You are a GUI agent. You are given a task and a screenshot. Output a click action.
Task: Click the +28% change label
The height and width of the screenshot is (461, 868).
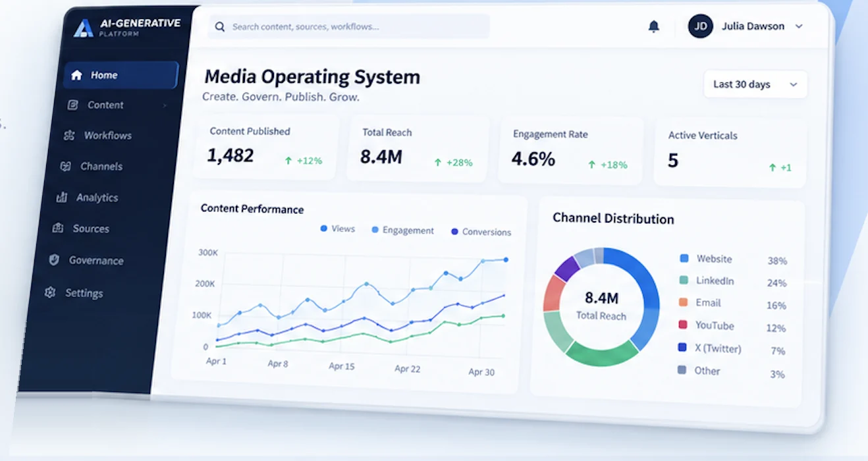pyautogui.click(x=459, y=162)
